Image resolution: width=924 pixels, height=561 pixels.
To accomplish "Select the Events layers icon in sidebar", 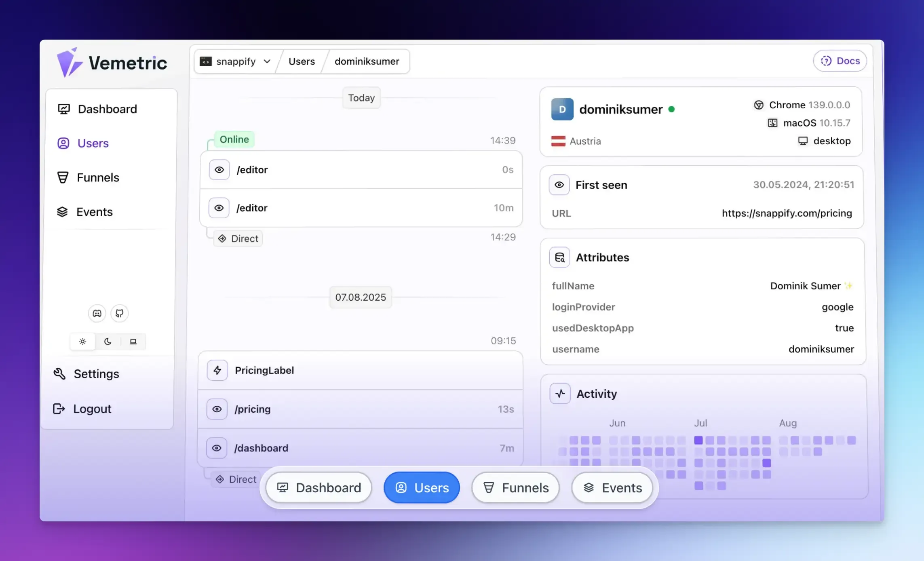I will [x=62, y=211].
